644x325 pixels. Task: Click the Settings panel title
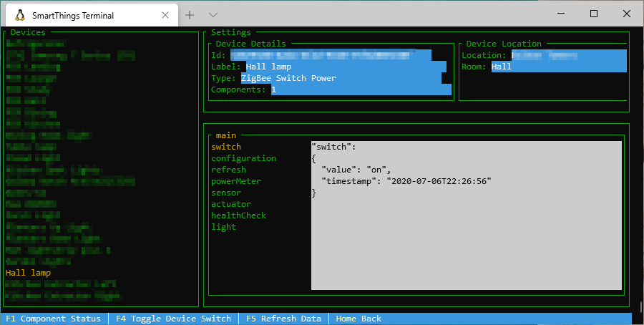[x=231, y=32]
